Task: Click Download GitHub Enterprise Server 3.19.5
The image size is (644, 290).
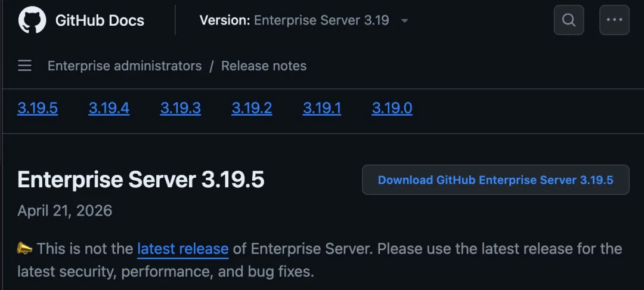Action: [x=496, y=180]
